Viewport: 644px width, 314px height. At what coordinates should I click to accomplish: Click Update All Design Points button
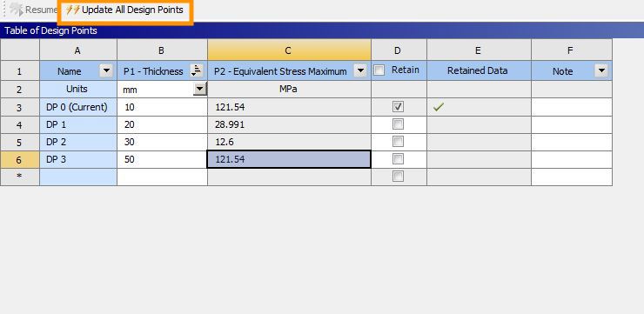124,10
